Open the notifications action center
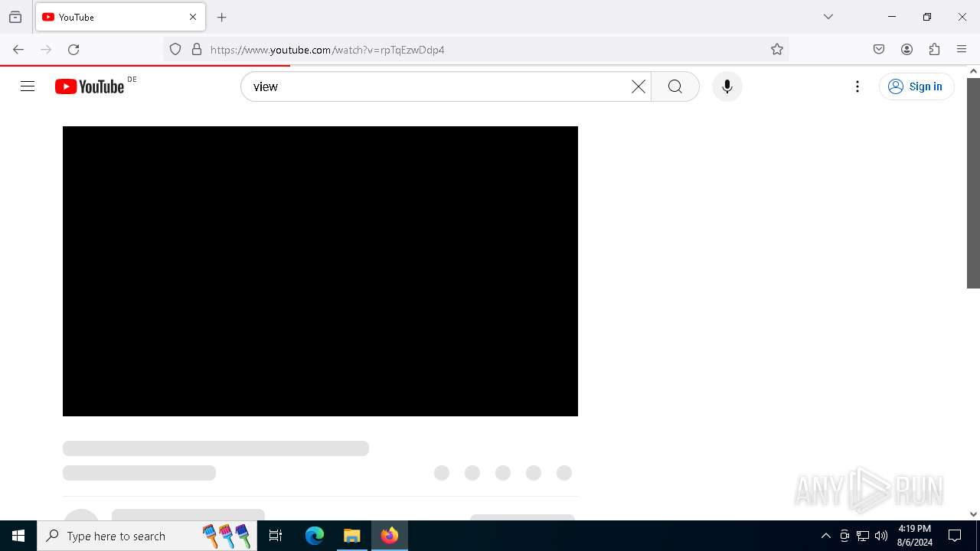This screenshot has width=980, height=551. coord(955,536)
